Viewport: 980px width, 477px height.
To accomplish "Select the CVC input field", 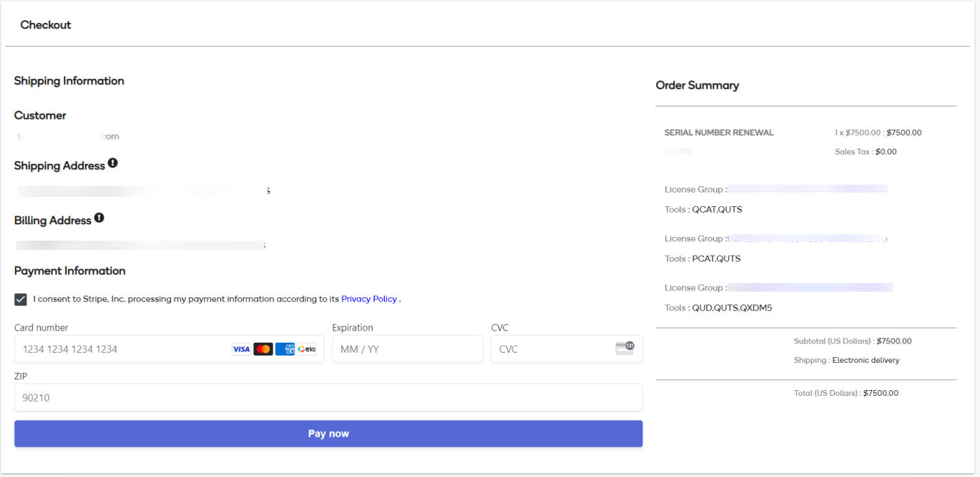I will (549, 349).
